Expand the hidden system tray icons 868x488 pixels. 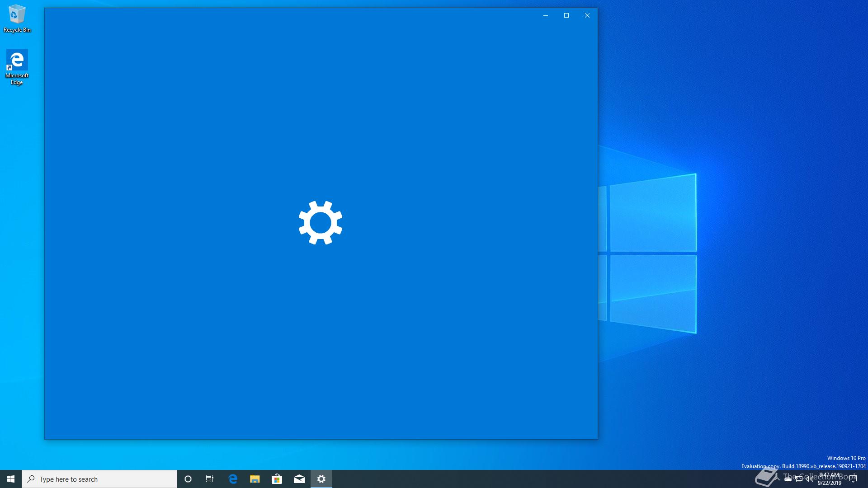pyautogui.click(x=777, y=479)
